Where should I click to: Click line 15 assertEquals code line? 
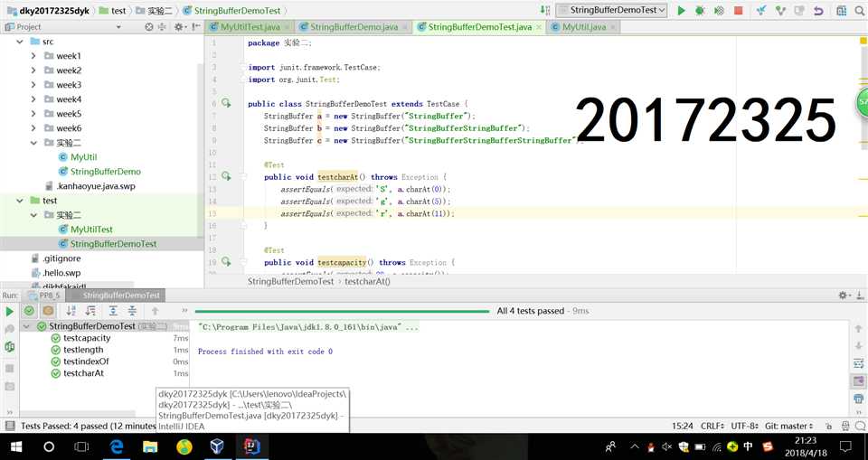click(x=367, y=213)
